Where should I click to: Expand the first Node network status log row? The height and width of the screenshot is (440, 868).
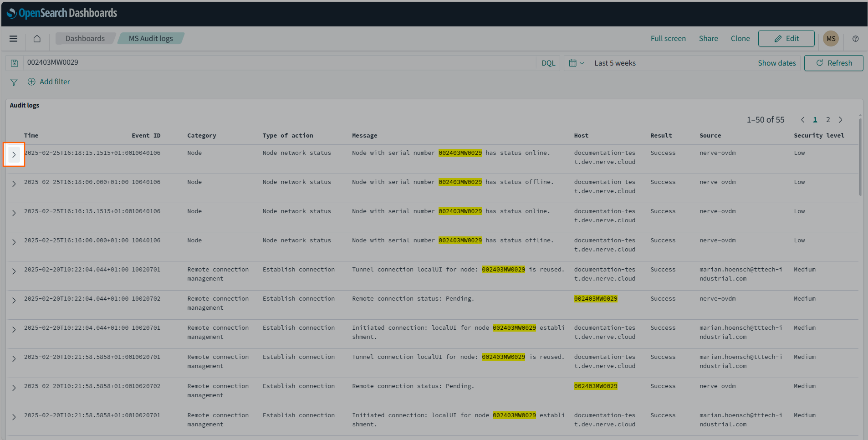click(x=14, y=154)
